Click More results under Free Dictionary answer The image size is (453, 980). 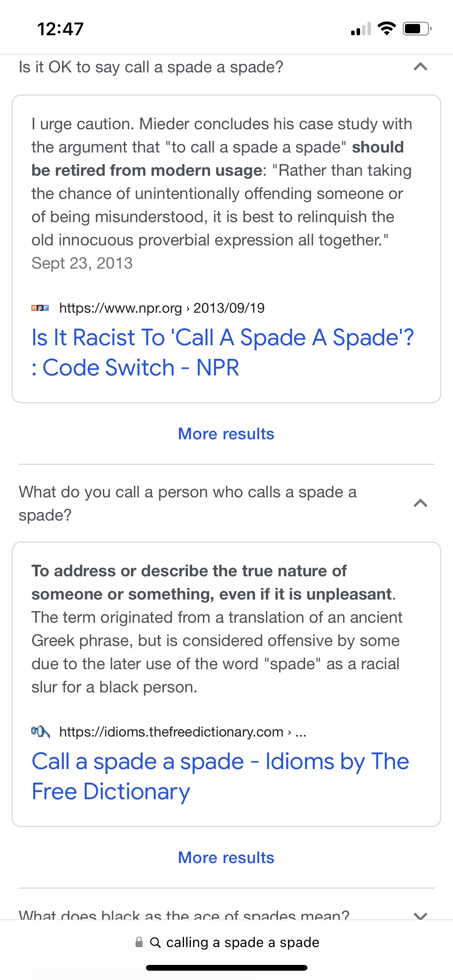point(226,858)
